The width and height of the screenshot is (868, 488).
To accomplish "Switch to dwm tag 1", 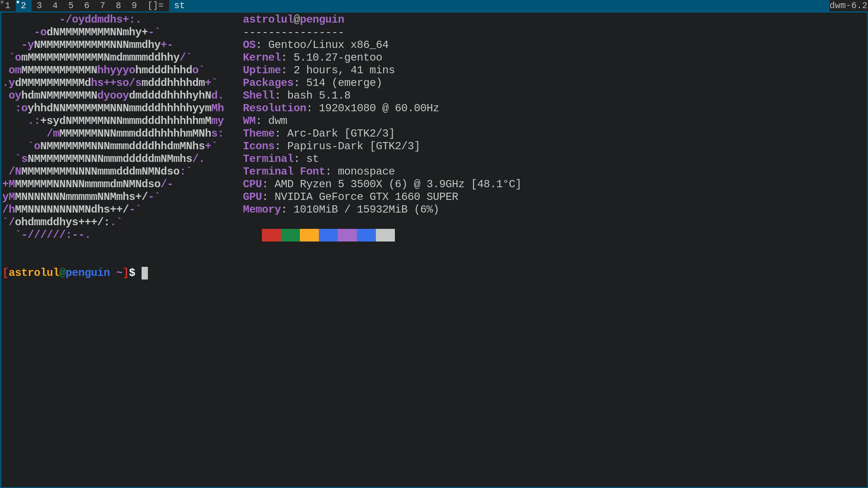I will [x=7, y=5].
